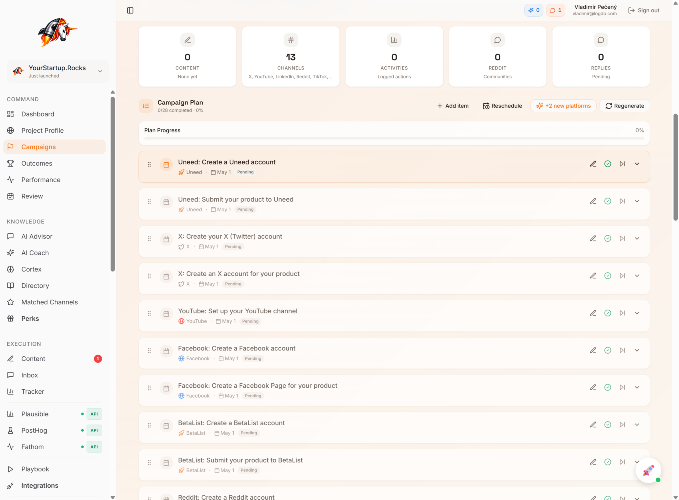Viewport: 679px width, 500px height.
Task: Click the Plan Progress bar
Action: click(394, 139)
